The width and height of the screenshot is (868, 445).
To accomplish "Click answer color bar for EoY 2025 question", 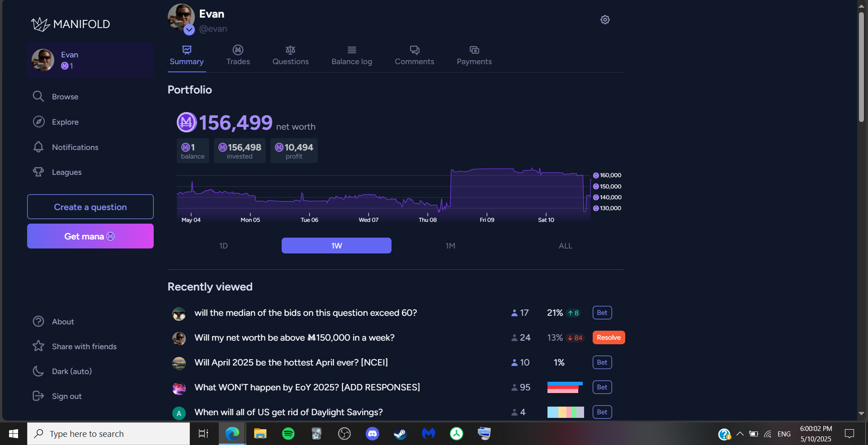I will [565, 387].
